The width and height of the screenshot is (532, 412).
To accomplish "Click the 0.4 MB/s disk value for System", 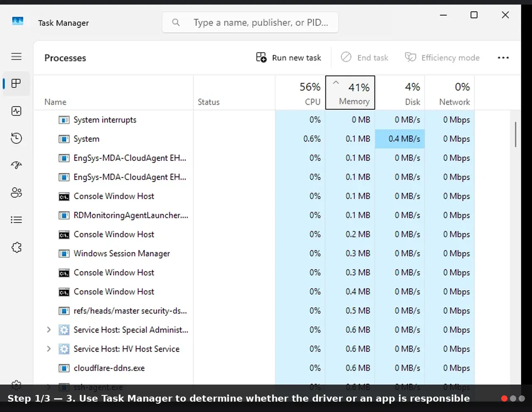I will 400,139.
